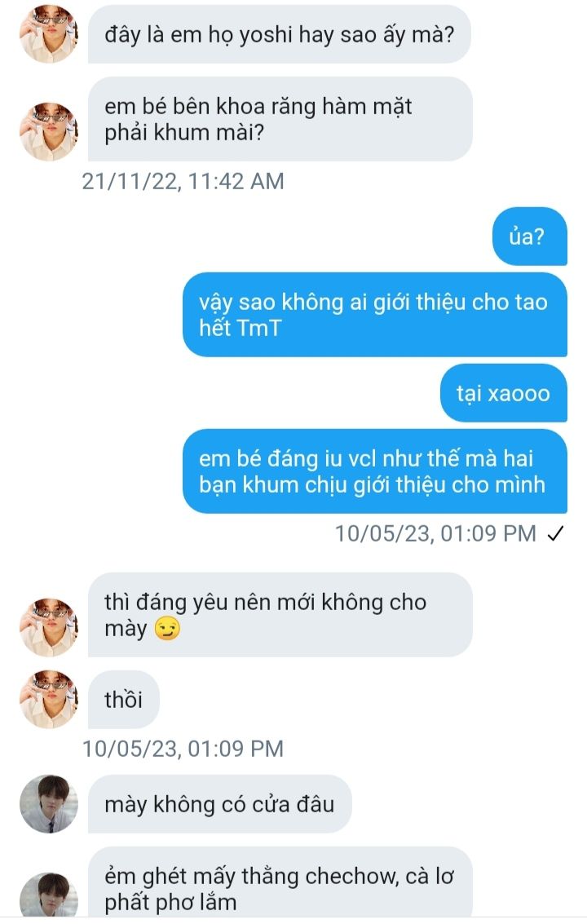Tap the 'vậy sao không ai giới thiệu' bubble
Screen dimensions: 587x924
[x=375, y=315]
